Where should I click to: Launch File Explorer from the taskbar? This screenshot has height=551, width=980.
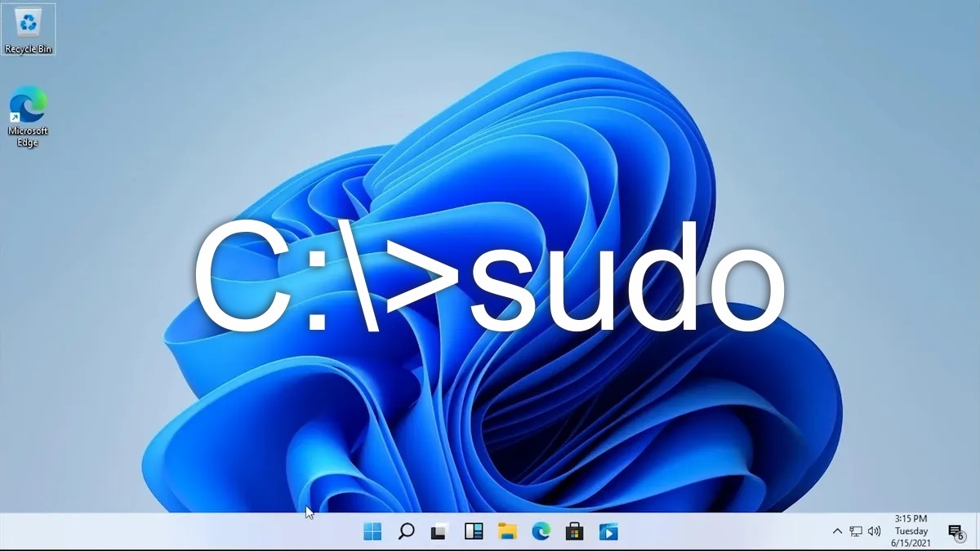click(x=507, y=532)
